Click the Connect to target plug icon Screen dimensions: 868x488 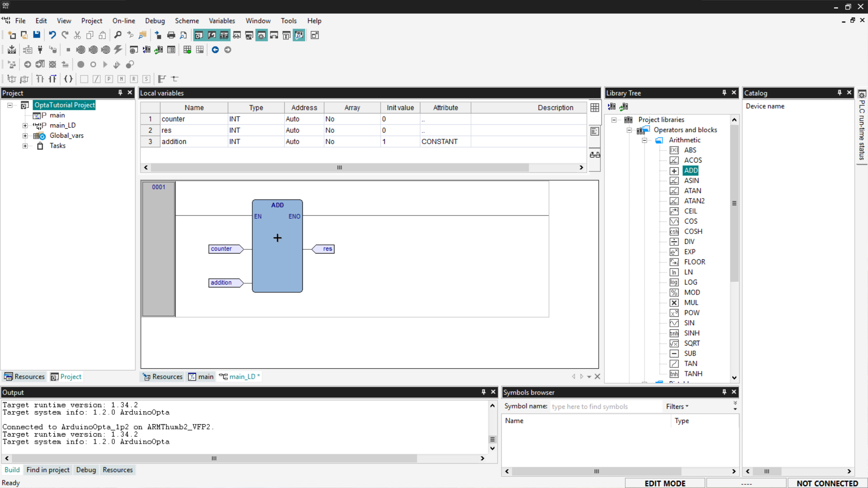[x=40, y=50]
